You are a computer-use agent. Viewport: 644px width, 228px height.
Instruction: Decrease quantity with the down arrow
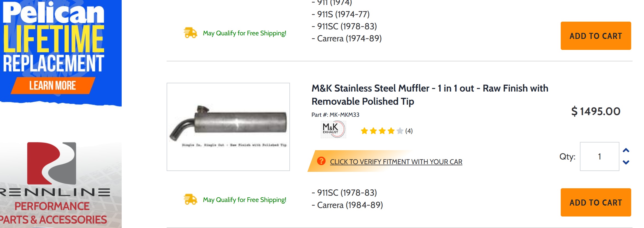[626, 162]
